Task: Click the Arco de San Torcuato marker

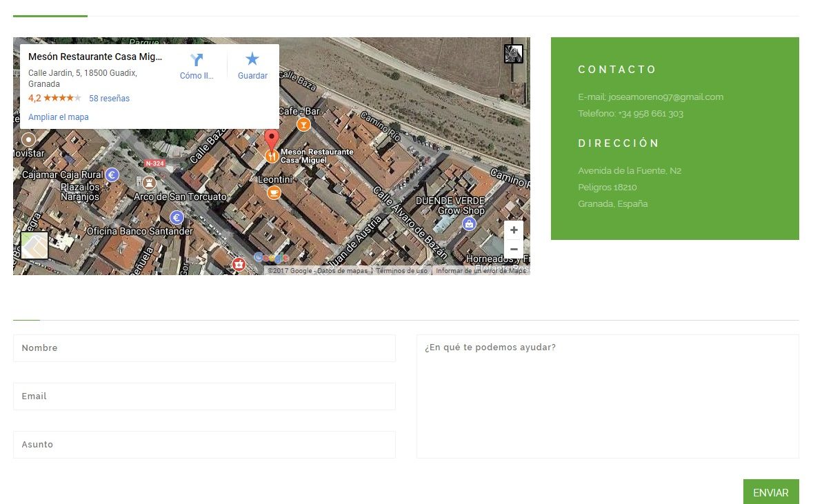Action: click(148, 183)
